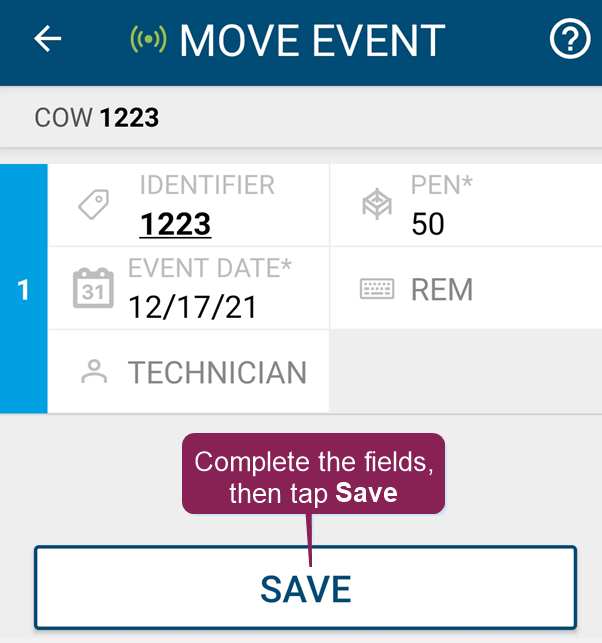Tap the keyboard icon next to REM
This screenshot has height=643, width=602.
point(377,289)
